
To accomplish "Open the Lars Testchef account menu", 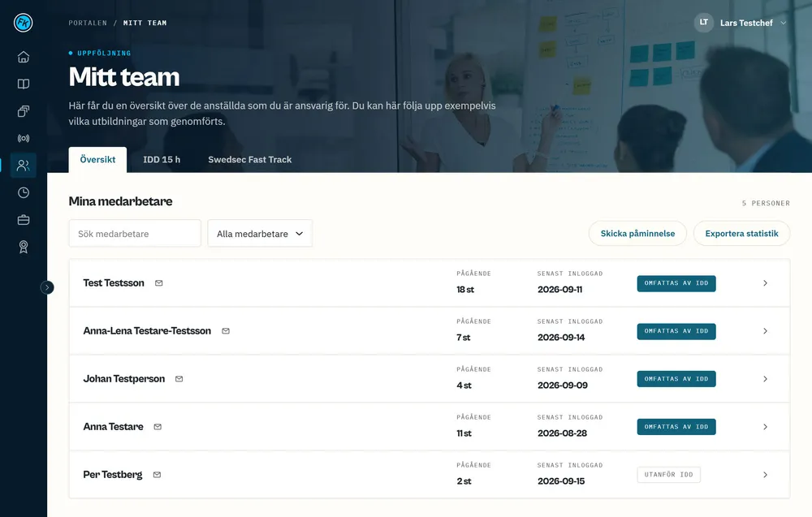I will pyautogui.click(x=741, y=23).
